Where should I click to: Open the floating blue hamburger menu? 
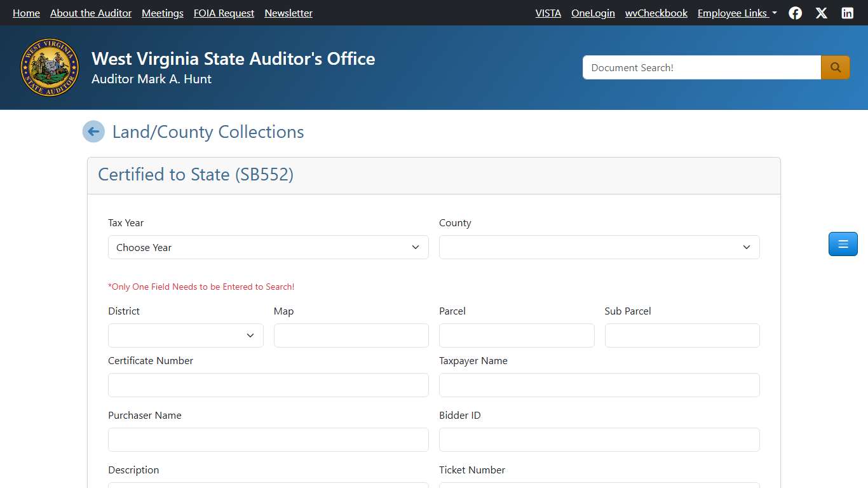pyautogui.click(x=843, y=243)
